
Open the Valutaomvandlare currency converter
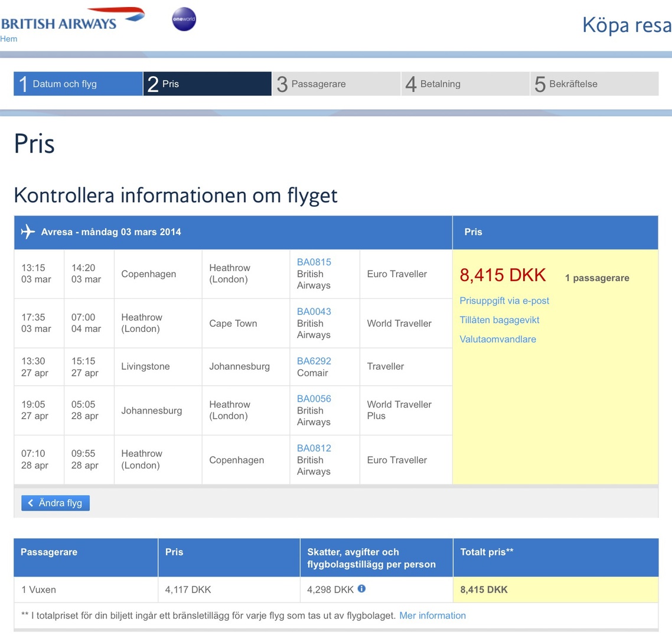[x=498, y=339]
